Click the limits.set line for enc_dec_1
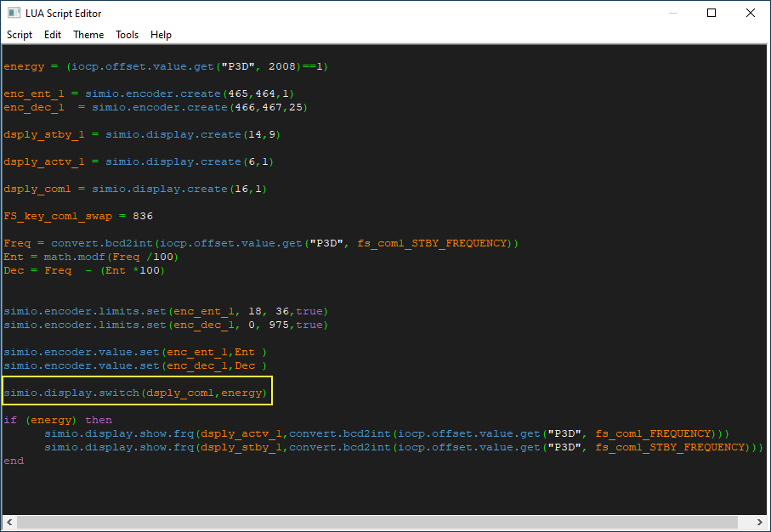 [x=166, y=325]
